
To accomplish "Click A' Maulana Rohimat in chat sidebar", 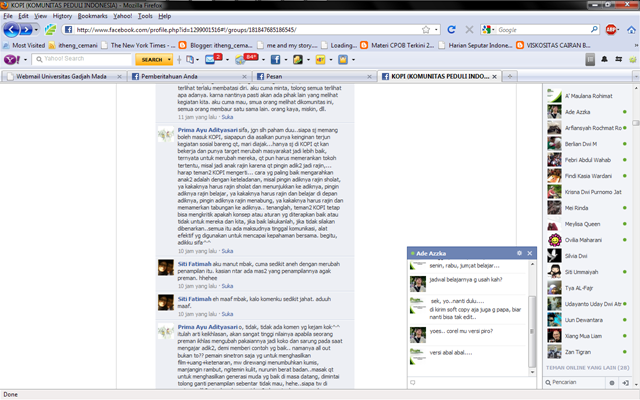I will 587,96.
